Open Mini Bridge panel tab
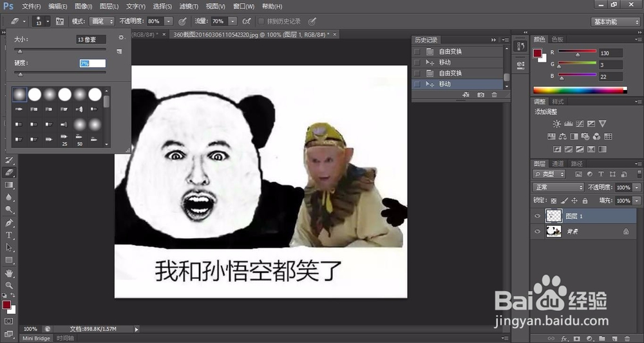This screenshot has height=343, width=644. click(36, 338)
